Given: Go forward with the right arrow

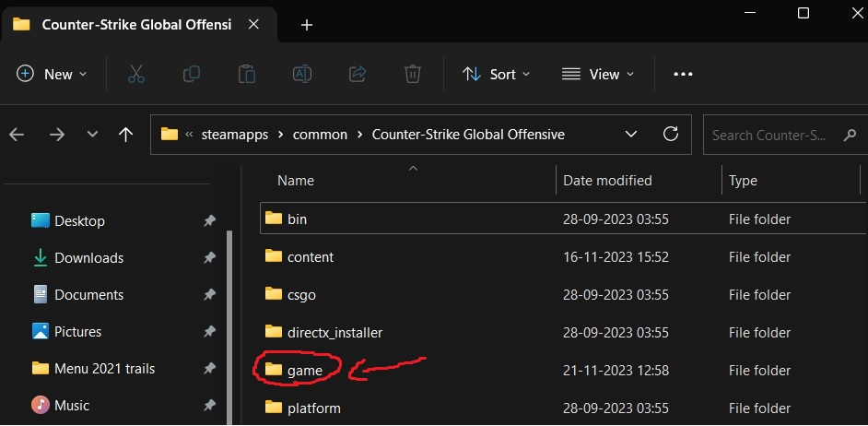Looking at the screenshot, I should click(x=57, y=135).
